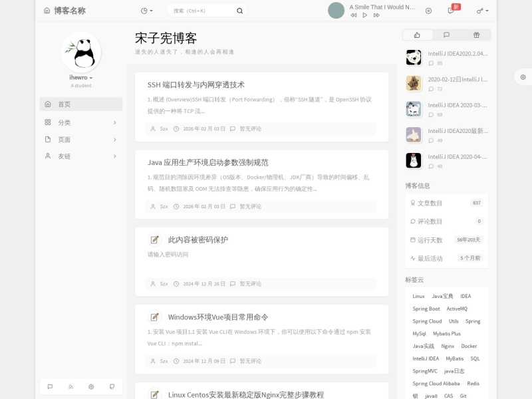Select the Mybatis Plus tag
Viewport: 532px width, 399px height.
[x=447, y=334]
